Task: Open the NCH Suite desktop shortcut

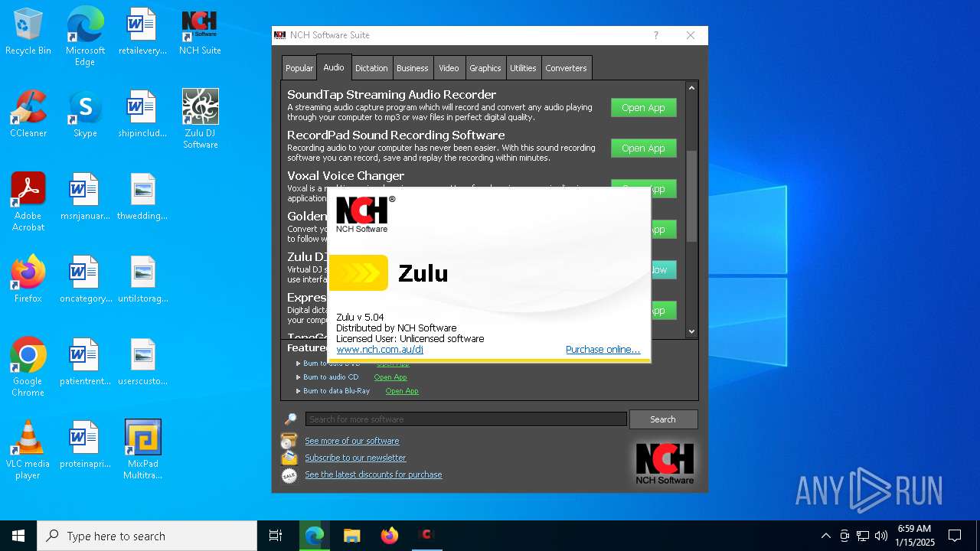Action: (200, 32)
